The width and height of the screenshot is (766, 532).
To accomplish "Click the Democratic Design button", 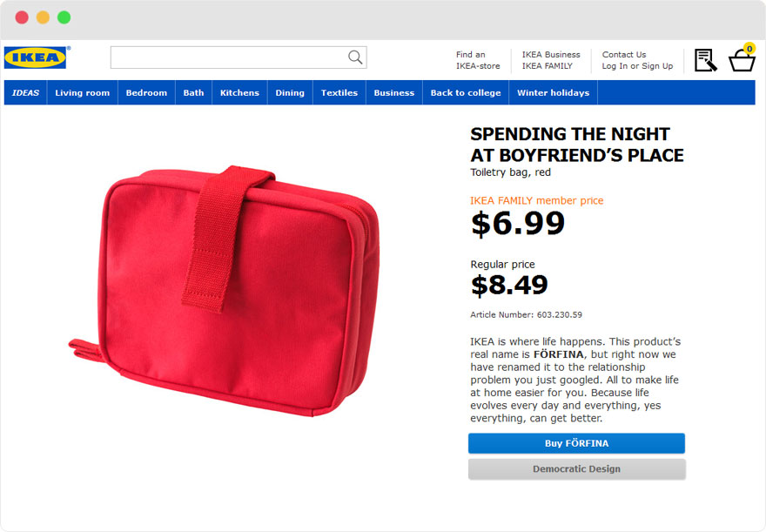I will click(x=576, y=469).
